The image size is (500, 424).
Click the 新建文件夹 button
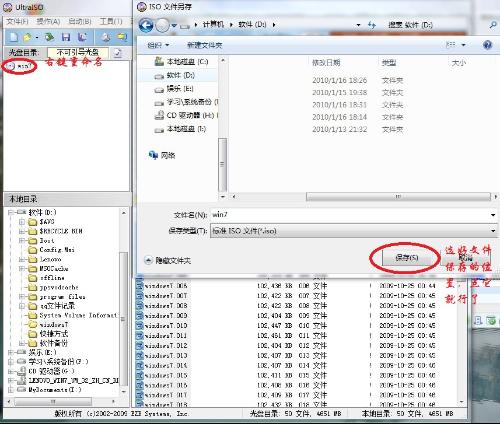[204, 45]
